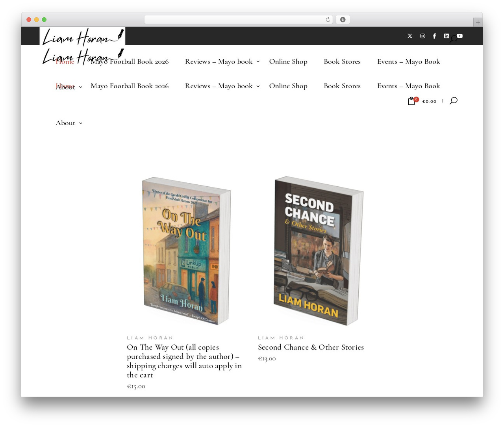Go to Online Shop in the second menu row
This screenshot has width=504, height=427.
[288, 86]
